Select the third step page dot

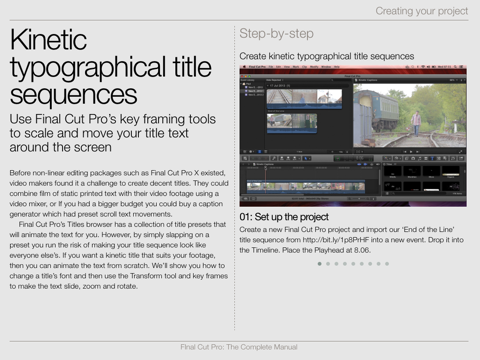tap(336, 264)
